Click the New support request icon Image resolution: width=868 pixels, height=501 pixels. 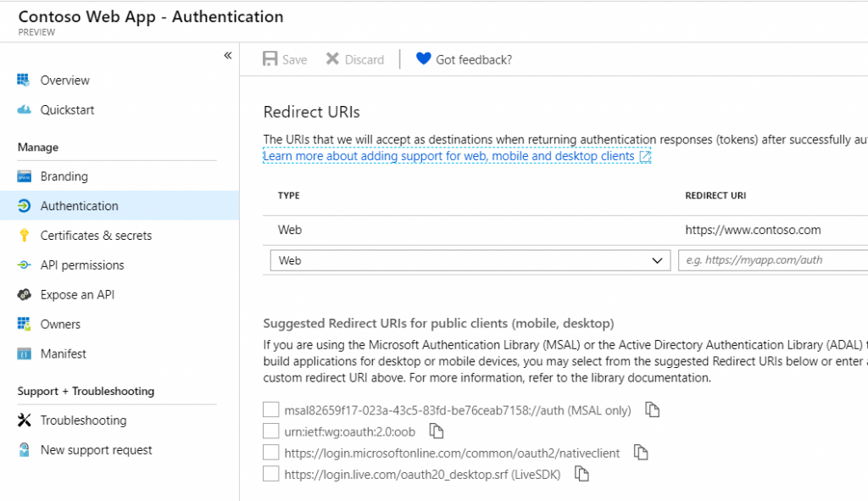[24, 449]
